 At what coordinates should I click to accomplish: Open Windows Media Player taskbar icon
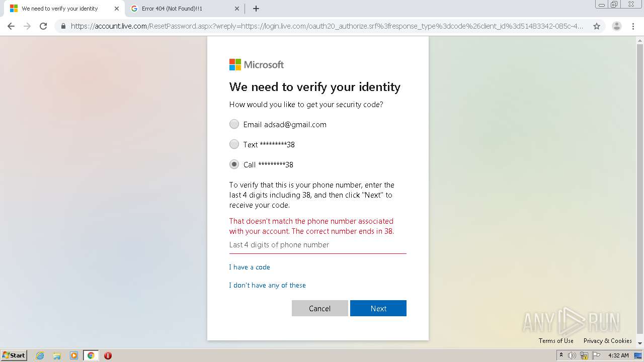(x=74, y=355)
